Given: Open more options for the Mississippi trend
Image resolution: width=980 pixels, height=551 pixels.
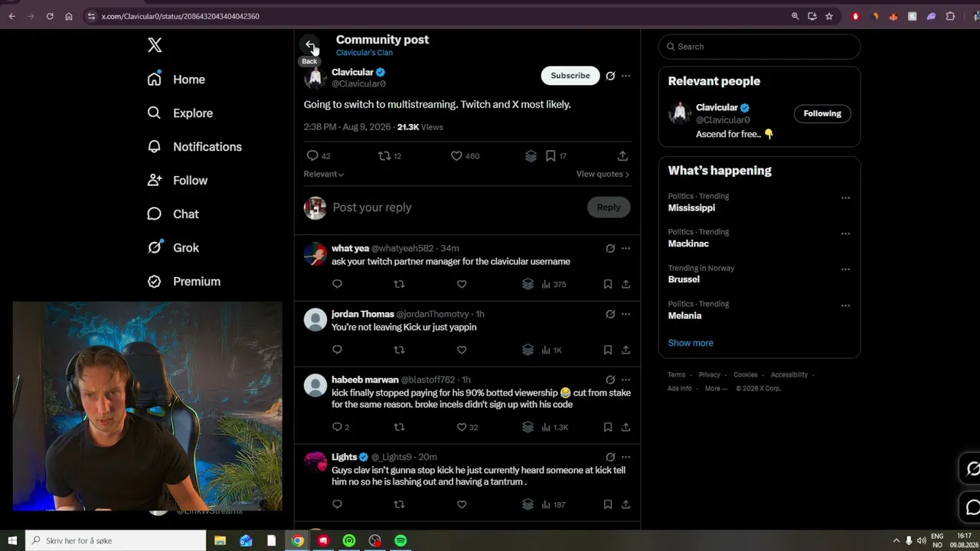Looking at the screenshot, I should coord(845,197).
